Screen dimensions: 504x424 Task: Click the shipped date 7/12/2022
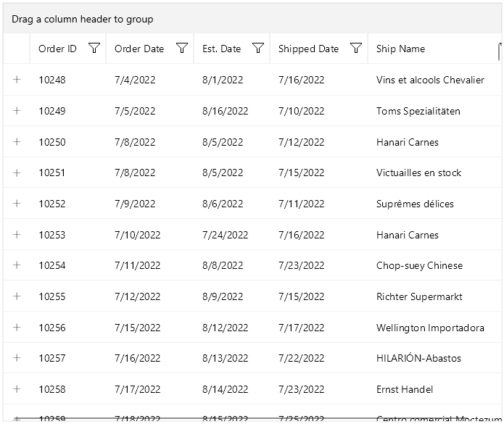302,142
